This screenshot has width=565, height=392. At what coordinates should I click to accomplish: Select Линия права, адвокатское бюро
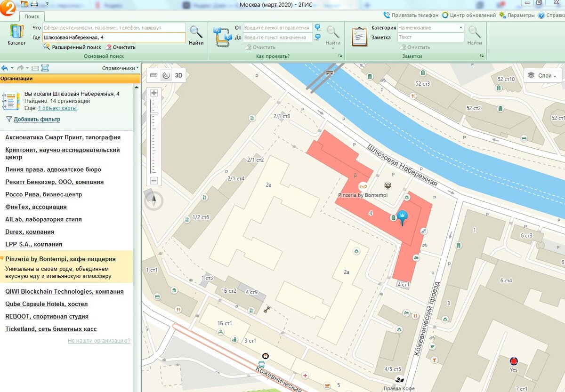pos(53,169)
